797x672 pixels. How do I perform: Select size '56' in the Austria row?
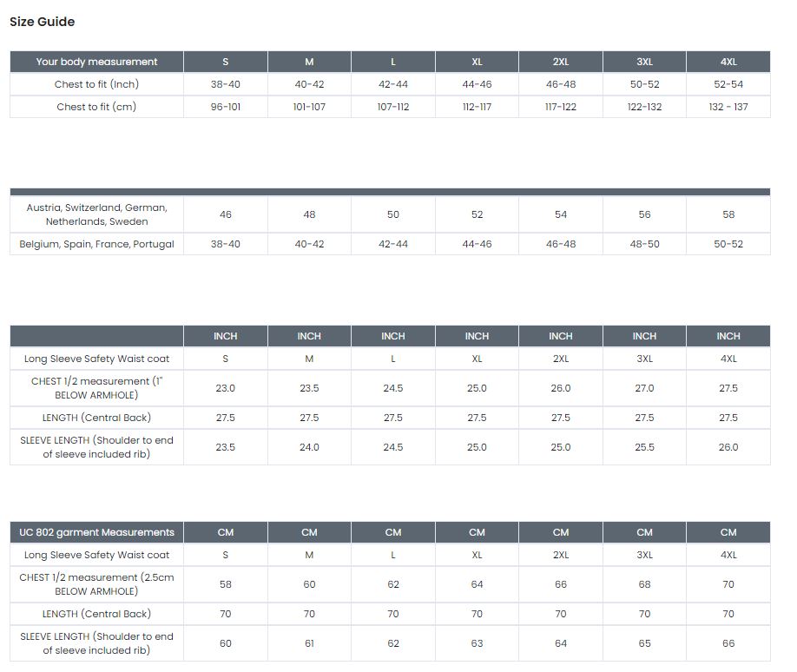(644, 214)
